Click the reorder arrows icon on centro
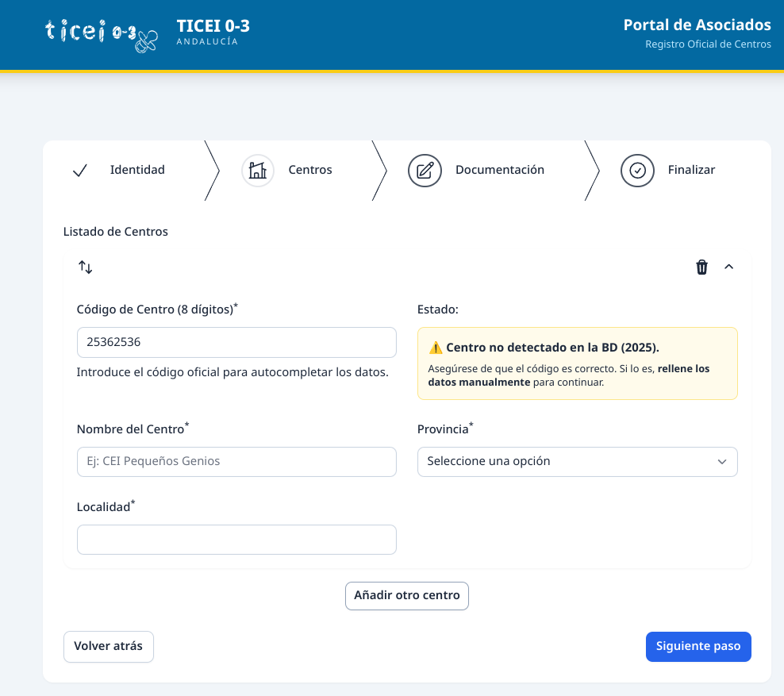Screen dimensions: 784x696 [86, 267]
